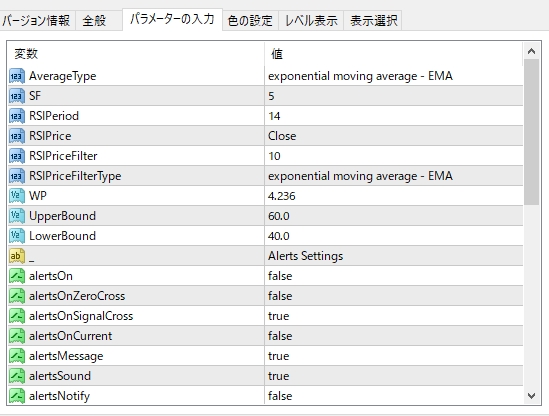Select the icon beside RSIPeriod row
The image size is (549, 416).
17,116
